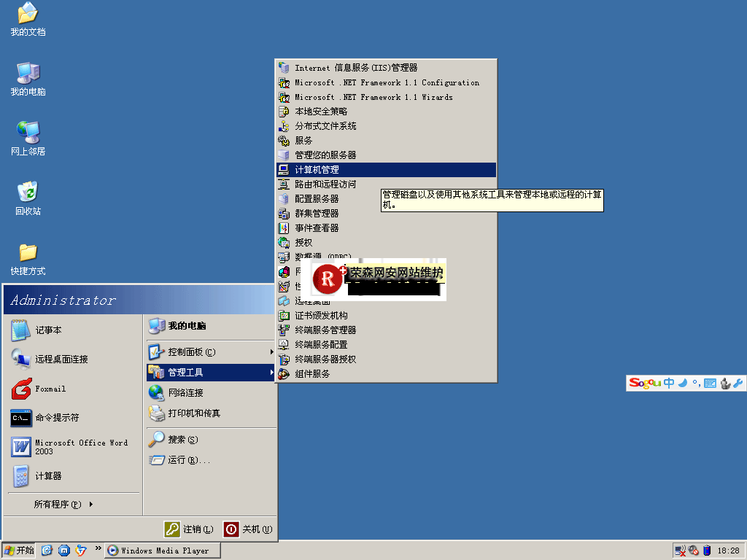Toggle Sogou 中 Chinese/English input mode
747x560 pixels.
pyautogui.click(x=669, y=383)
